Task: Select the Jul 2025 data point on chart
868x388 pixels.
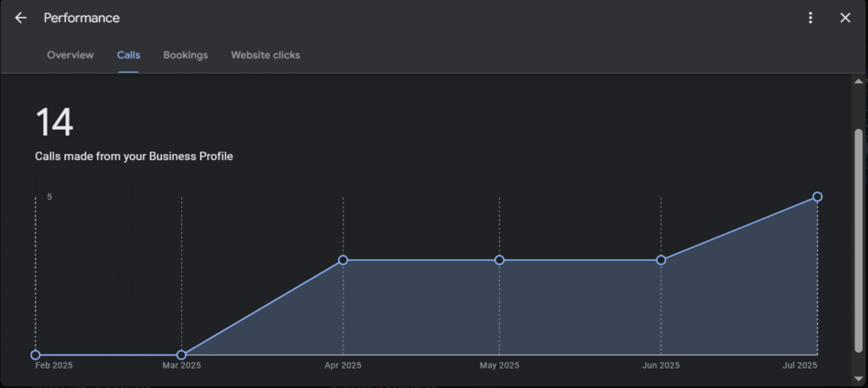Action: click(x=818, y=197)
